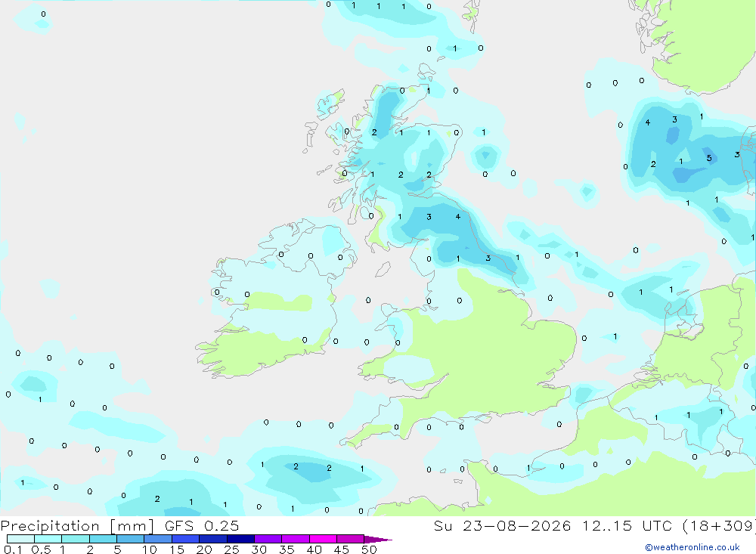Select the legend swatch between 10 and 15
The width and height of the screenshot is (756, 554).
158,539
